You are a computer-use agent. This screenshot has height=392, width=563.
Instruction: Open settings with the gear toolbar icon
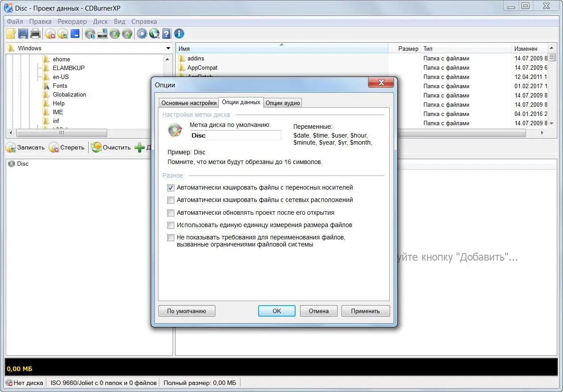pyautogui.click(x=142, y=34)
